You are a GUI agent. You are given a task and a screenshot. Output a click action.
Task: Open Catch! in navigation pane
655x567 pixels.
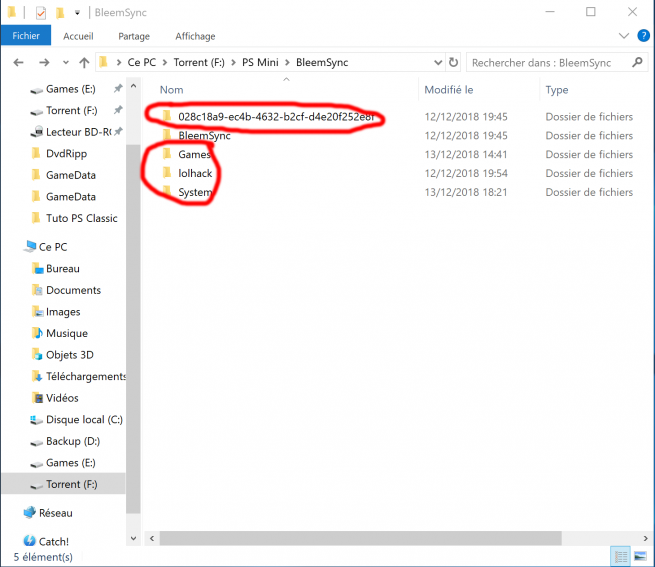(x=53, y=542)
